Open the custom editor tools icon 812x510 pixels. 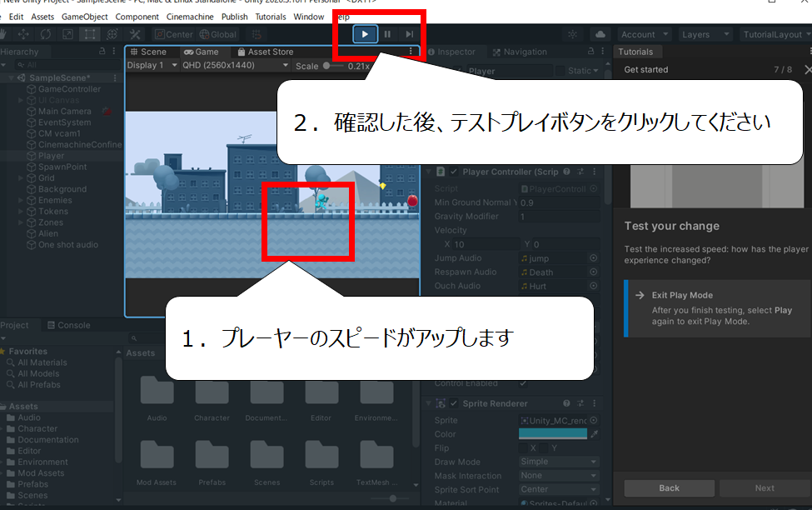[135, 34]
